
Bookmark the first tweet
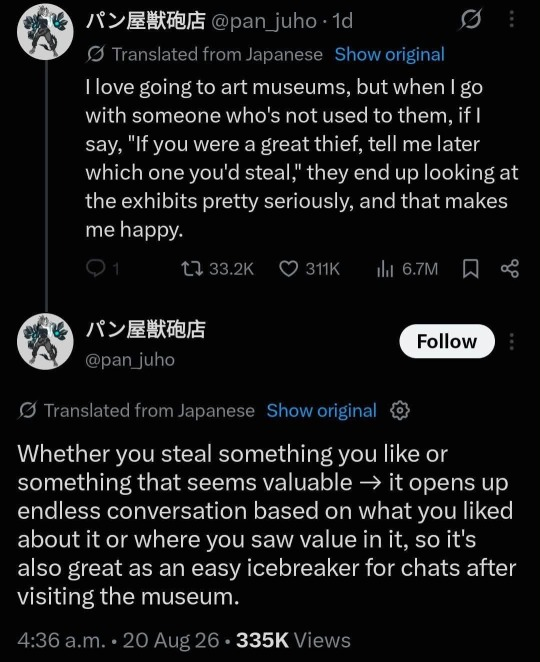point(471,269)
